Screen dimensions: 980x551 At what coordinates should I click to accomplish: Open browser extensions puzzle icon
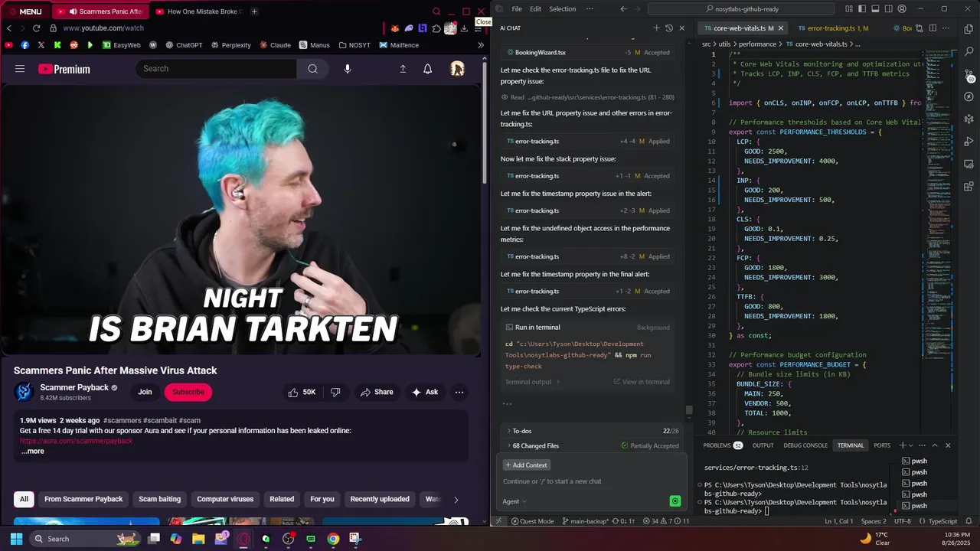(x=436, y=28)
